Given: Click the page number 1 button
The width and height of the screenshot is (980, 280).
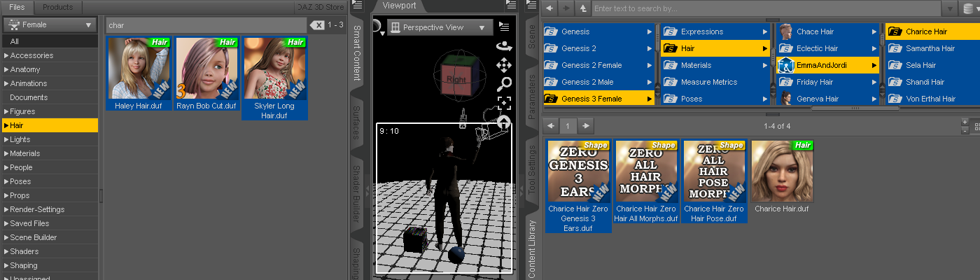Looking at the screenshot, I should 568,126.
